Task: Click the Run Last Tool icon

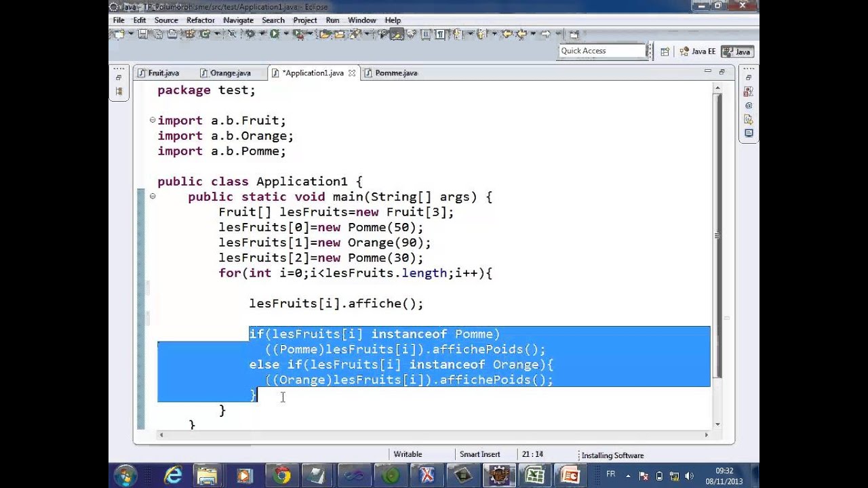Action: 298,34
